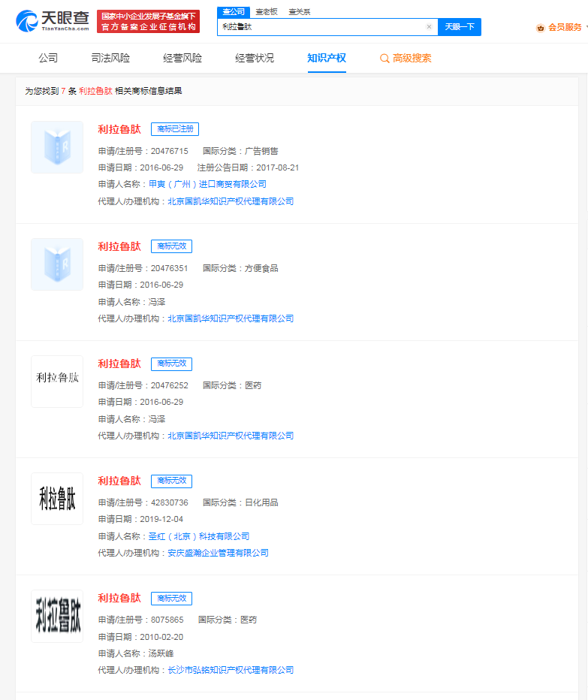Open the 司法风险 tab
Screen dimensions: 588x700
[x=110, y=58]
